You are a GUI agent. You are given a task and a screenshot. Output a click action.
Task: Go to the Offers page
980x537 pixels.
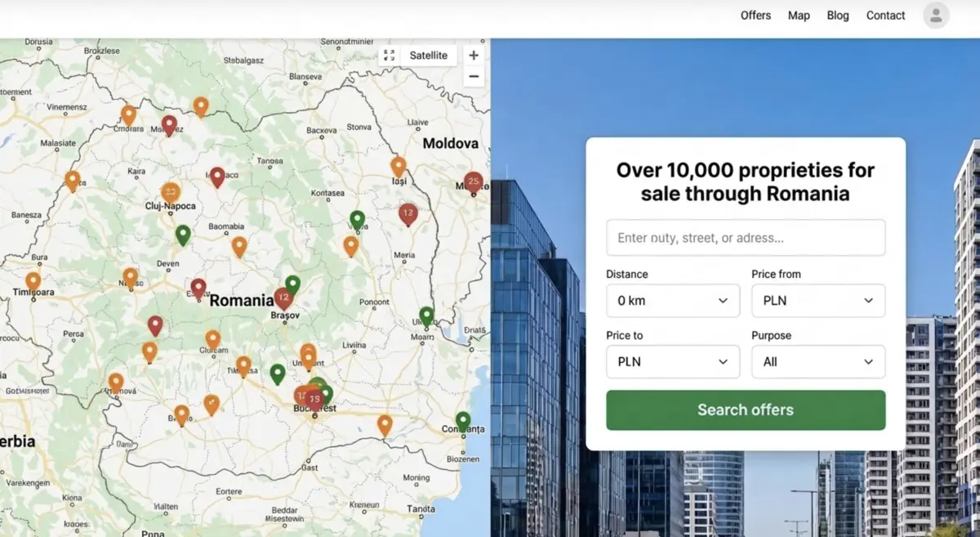(x=755, y=16)
